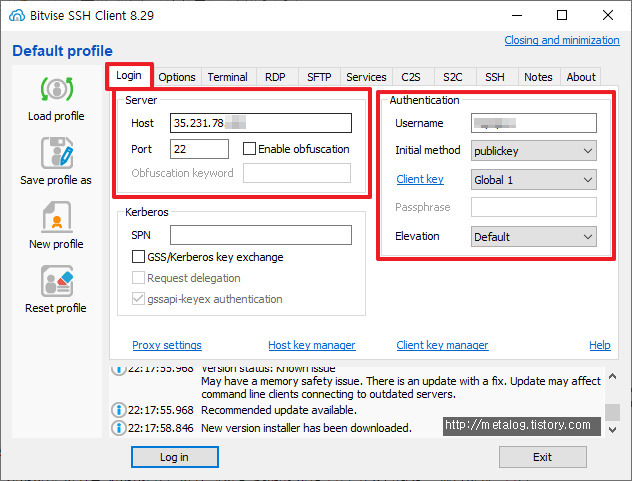The height and width of the screenshot is (481, 632).
Task: Click the Log in button
Action: pos(175,457)
